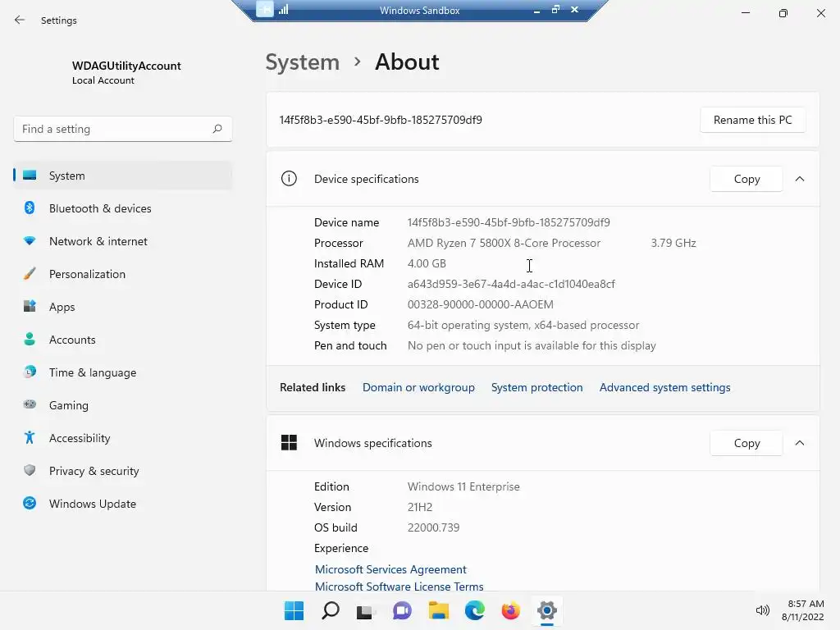The width and height of the screenshot is (840, 630).
Task: Click the Pen and touch value text
Action: point(532,345)
